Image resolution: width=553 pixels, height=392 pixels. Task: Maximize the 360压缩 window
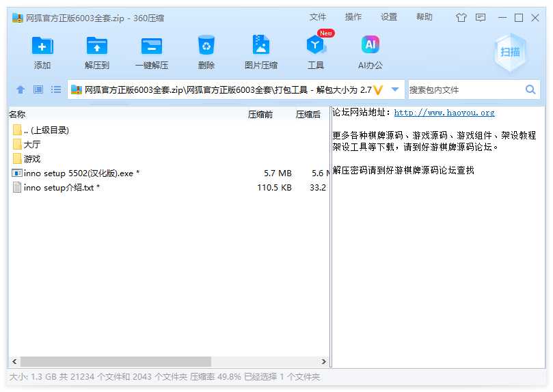[x=518, y=18]
